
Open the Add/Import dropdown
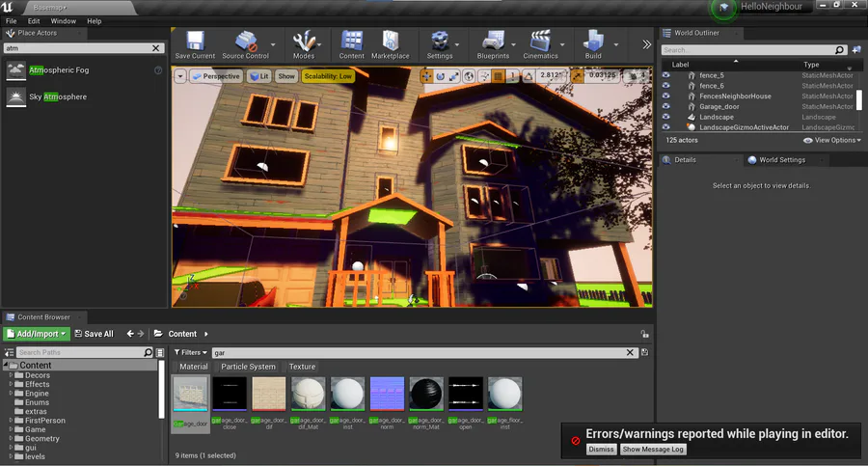(37, 334)
